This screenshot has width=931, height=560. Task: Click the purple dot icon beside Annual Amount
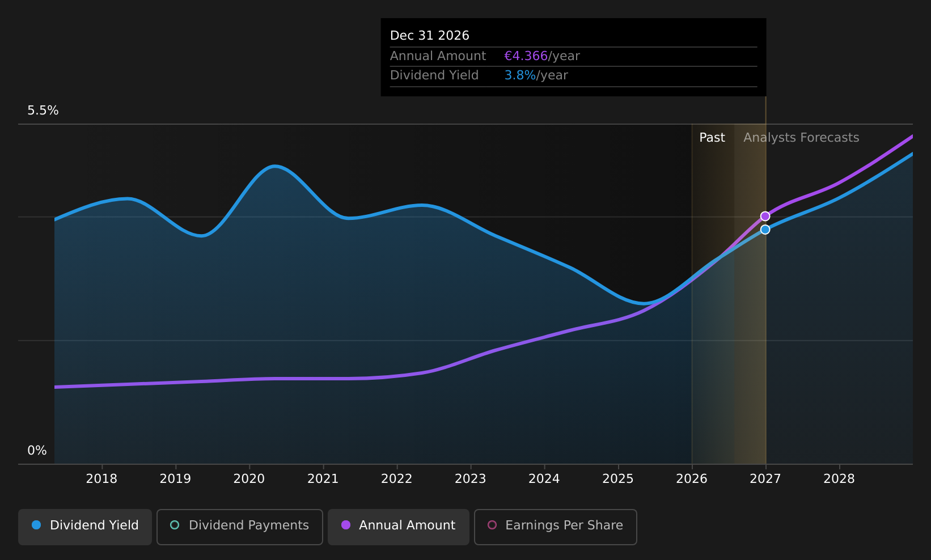point(346,525)
